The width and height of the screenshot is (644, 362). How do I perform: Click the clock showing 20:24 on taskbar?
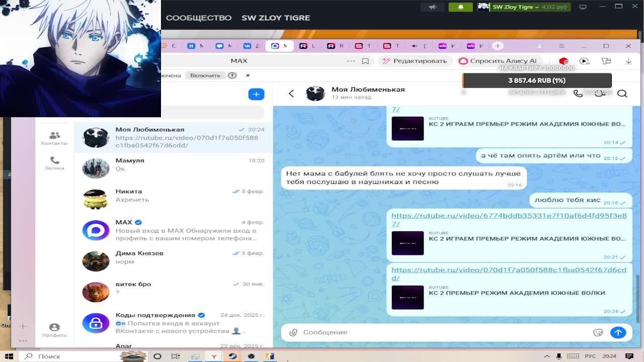[x=609, y=356]
